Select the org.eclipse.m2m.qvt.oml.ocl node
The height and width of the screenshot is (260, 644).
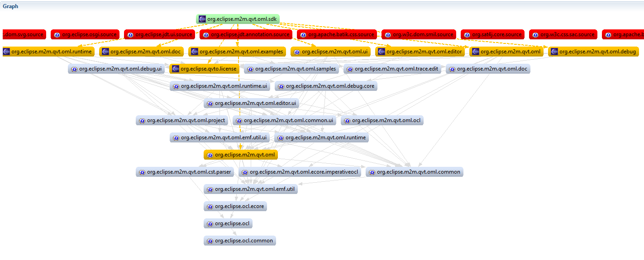(x=382, y=120)
